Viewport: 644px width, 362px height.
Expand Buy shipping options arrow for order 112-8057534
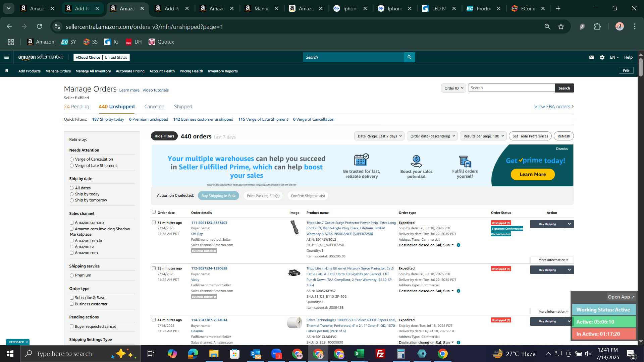(x=569, y=270)
